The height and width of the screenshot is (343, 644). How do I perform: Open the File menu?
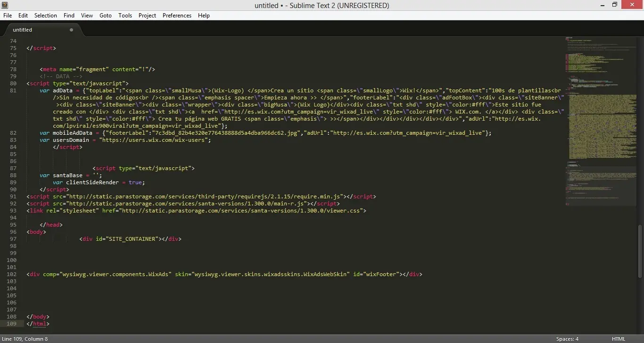[x=8, y=16]
